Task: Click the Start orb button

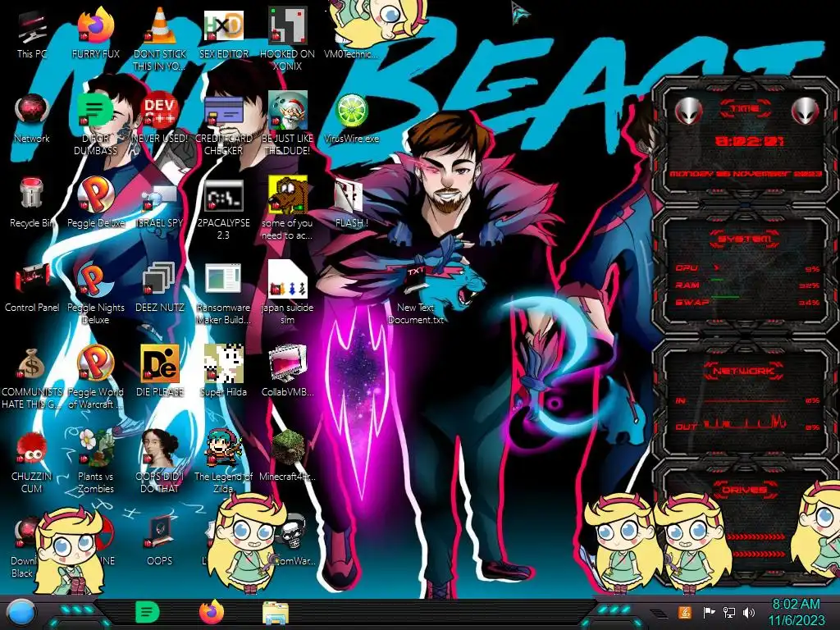Action: 21,613
